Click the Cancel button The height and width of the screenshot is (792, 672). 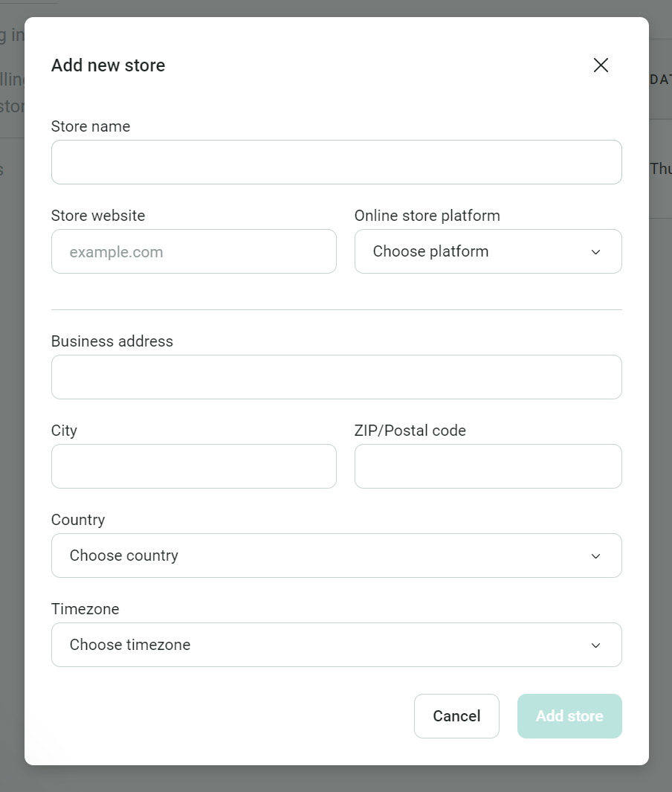(456, 715)
